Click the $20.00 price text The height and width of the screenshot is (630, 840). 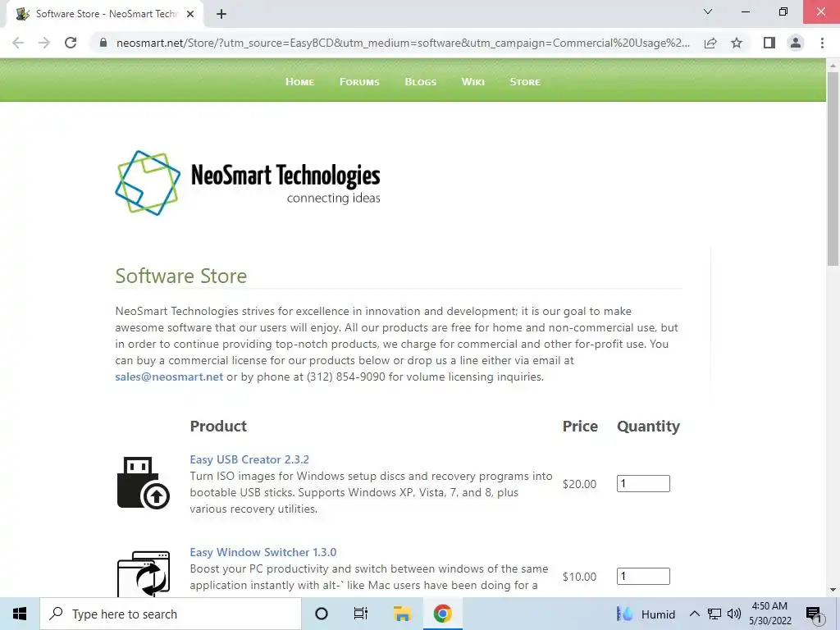pyautogui.click(x=579, y=484)
